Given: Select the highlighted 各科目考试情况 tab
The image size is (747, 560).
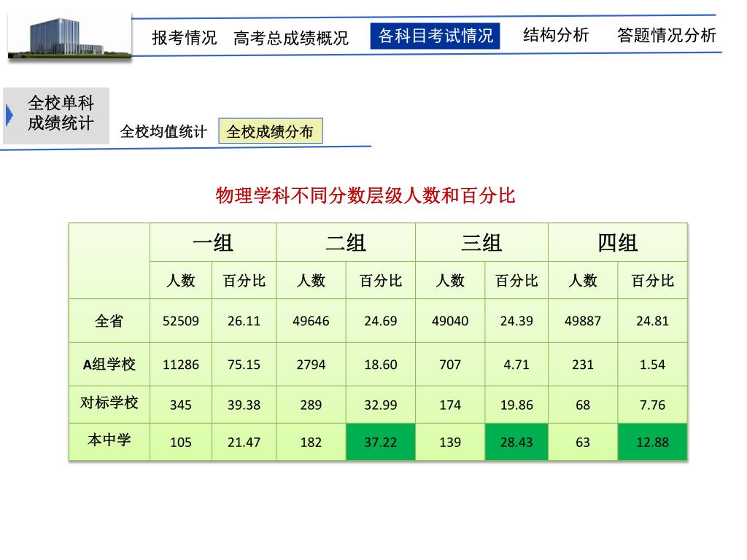Looking at the screenshot, I should [435, 36].
